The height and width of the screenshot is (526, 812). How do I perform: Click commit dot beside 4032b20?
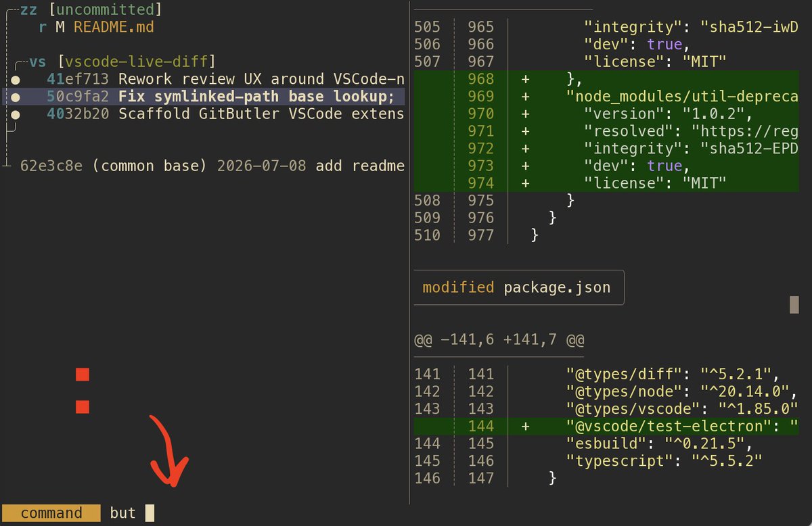click(x=16, y=114)
